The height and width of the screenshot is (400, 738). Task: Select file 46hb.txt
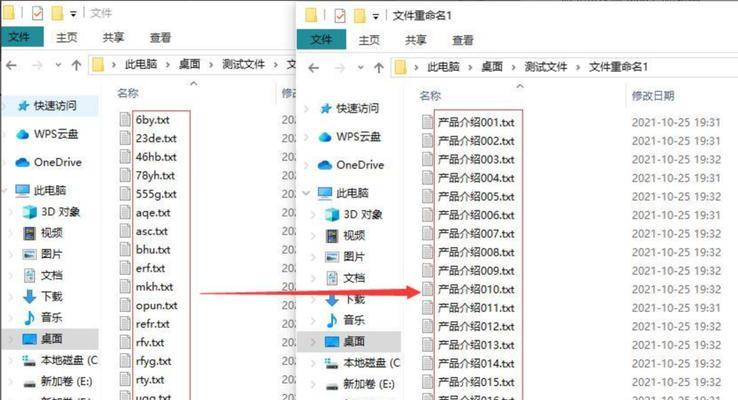click(156, 157)
